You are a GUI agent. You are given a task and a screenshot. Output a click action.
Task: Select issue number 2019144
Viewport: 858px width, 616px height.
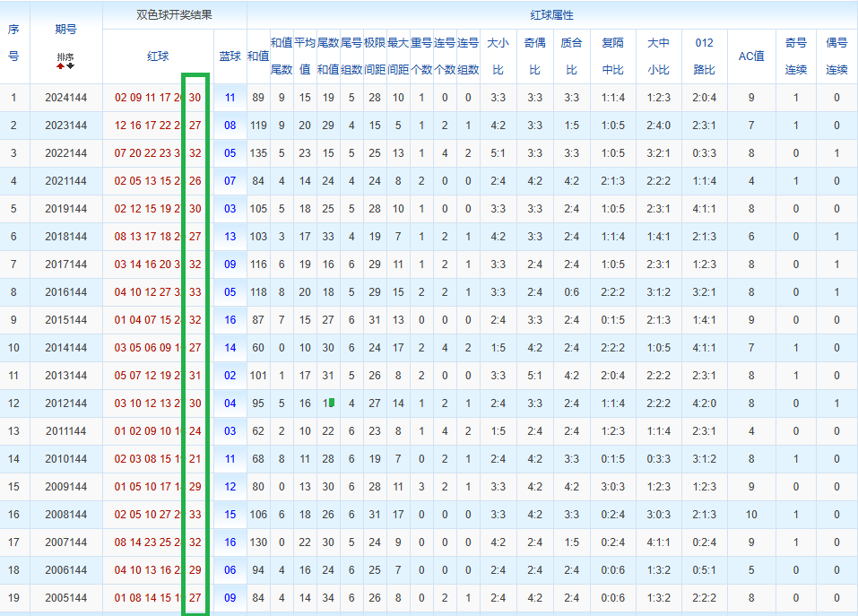[x=65, y=209]
